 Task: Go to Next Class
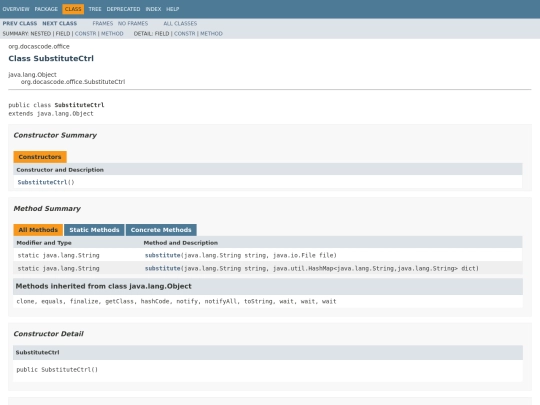coord(60,23)
